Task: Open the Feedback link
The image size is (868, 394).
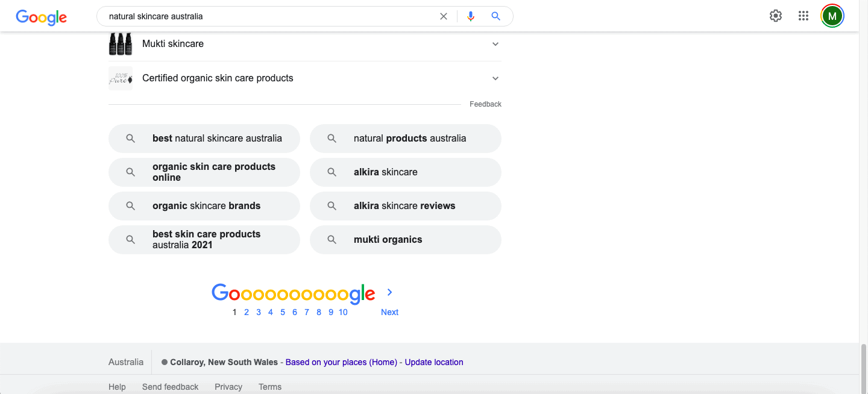Action: 485,104
